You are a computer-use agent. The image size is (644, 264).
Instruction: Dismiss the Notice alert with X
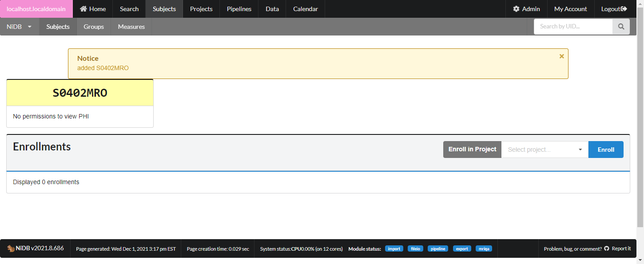[561, 56]
